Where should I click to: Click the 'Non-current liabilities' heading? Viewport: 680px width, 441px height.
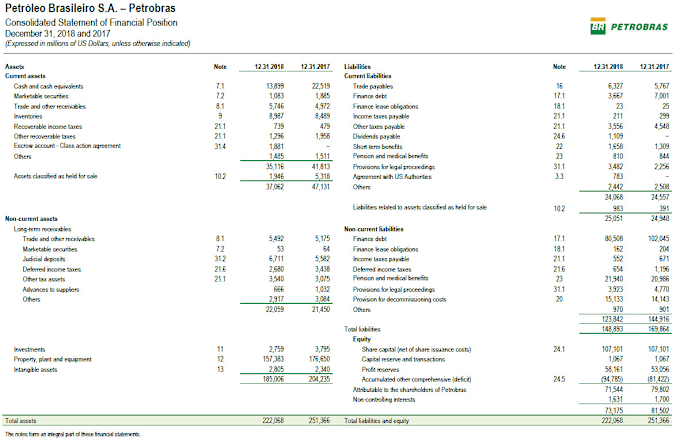coord(374,229)
